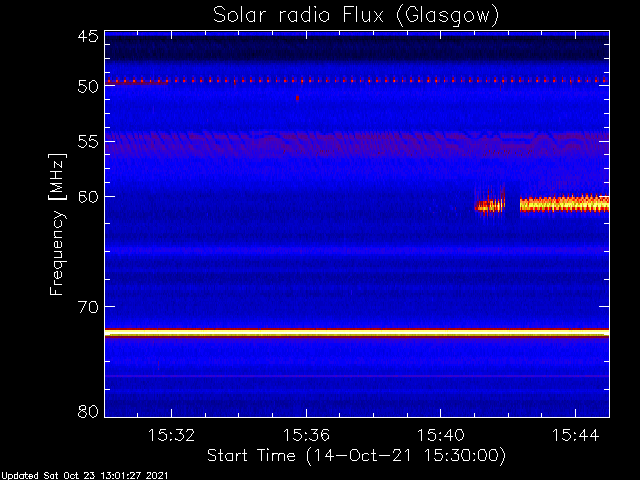Viewport: 640px width, 480px height.
Task: Click the 15:40 time axis label
Action: tap(440, 436)
